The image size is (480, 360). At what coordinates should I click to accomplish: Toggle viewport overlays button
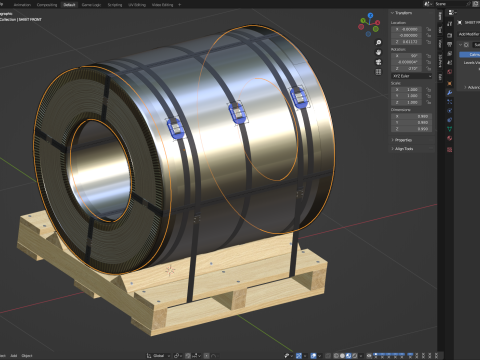tap(313, 356)
